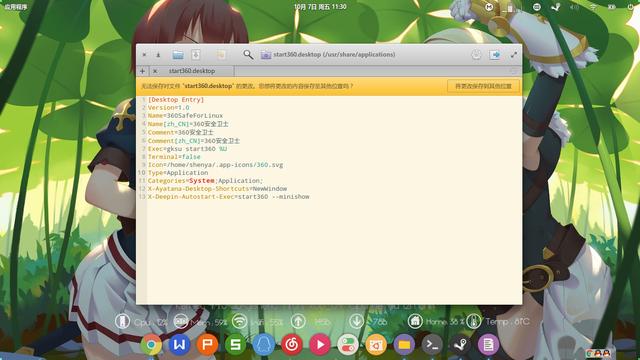640x360 pixels.
Task: Open QQ from the dock
Action: click(264, 345)
